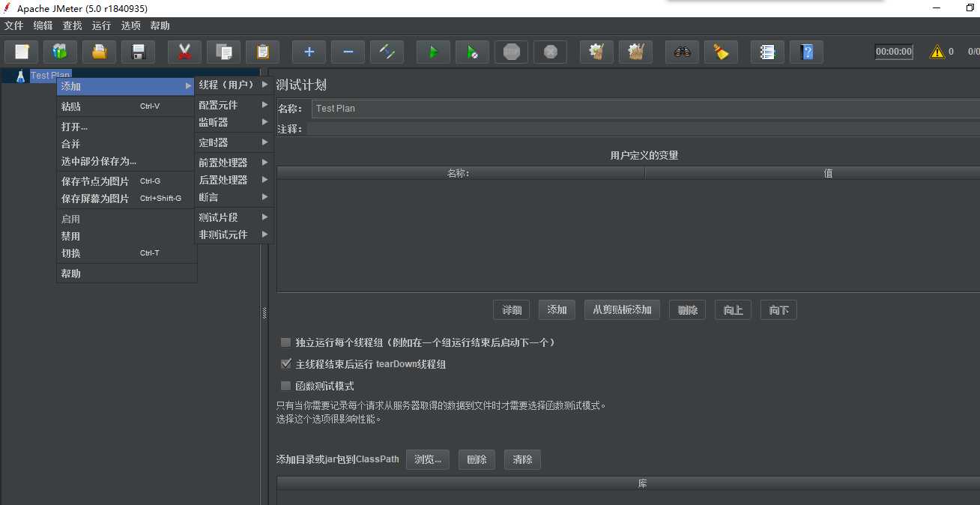Reset search with sweep brush icon
The image size is (980, 505).
click(x=721, y=52)
